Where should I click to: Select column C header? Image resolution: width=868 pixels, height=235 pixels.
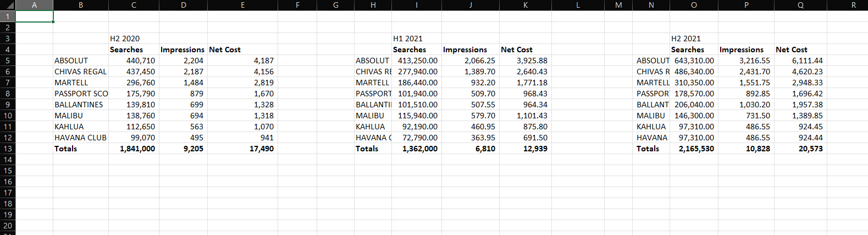[x=134, y=5]
